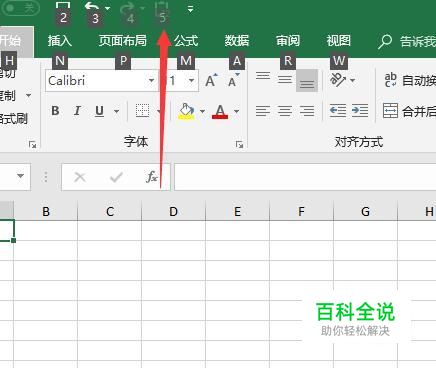
Task: Apply cell borders with the borders icon
Action: 142,110
